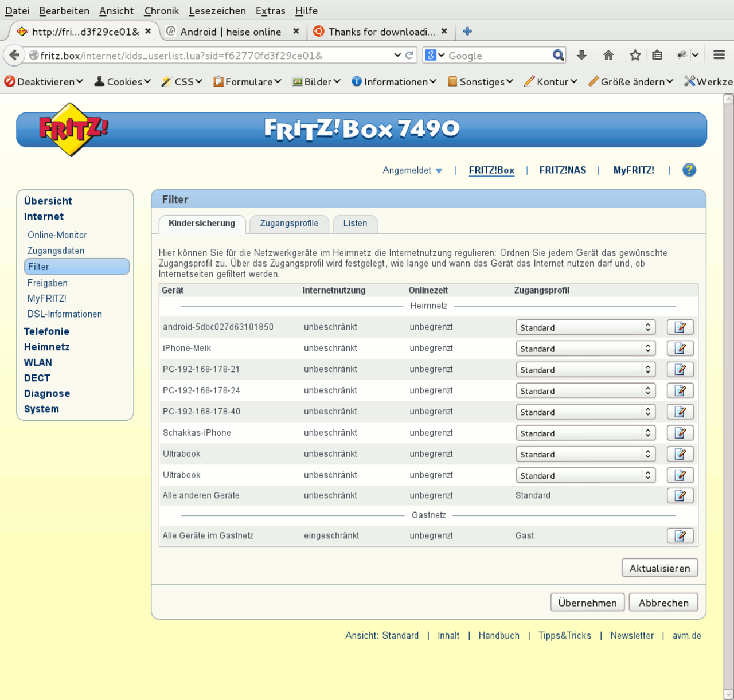The image size is (734, 700).
Task: Open the MyFRITZ! header link
Action: [634, 170]
